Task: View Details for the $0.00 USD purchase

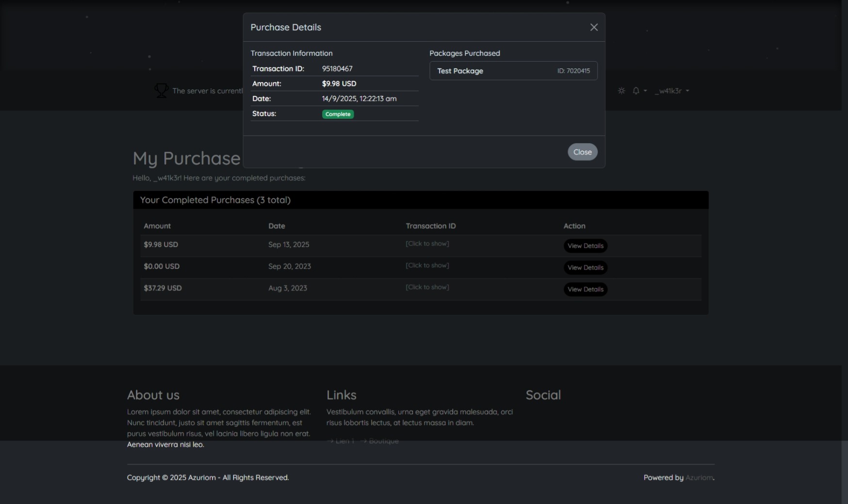Action: 585,268
